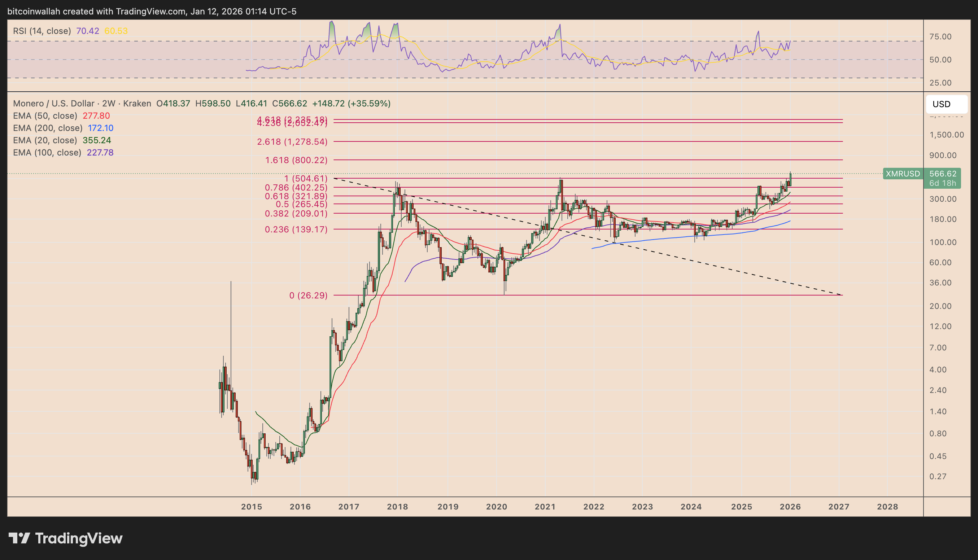Screen dimensions: 978x560
Task: Select the 0 (26.29) Fibonacci level label
Action: click(x=308, y=296)
